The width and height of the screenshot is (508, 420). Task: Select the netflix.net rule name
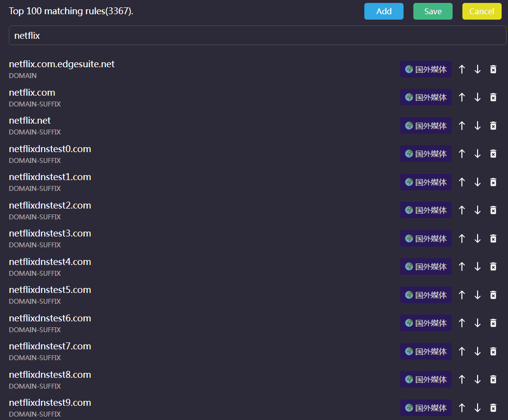coord(30,121)
